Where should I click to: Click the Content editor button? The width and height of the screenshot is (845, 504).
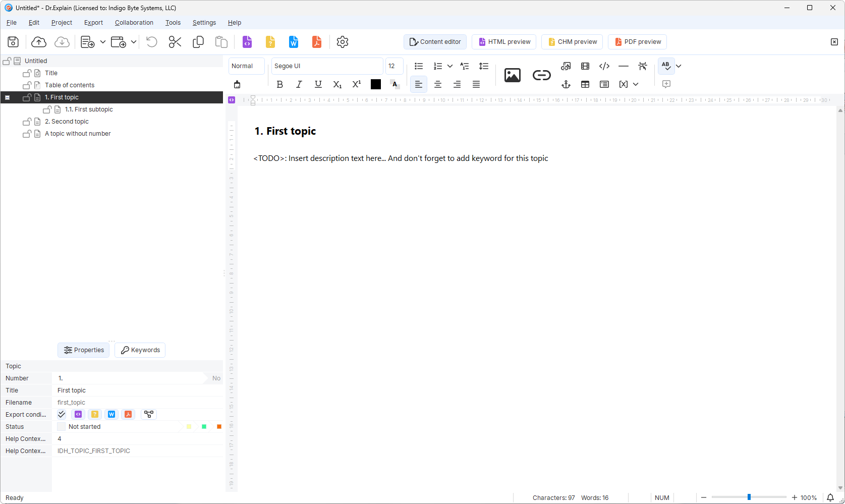click(435, 42)
